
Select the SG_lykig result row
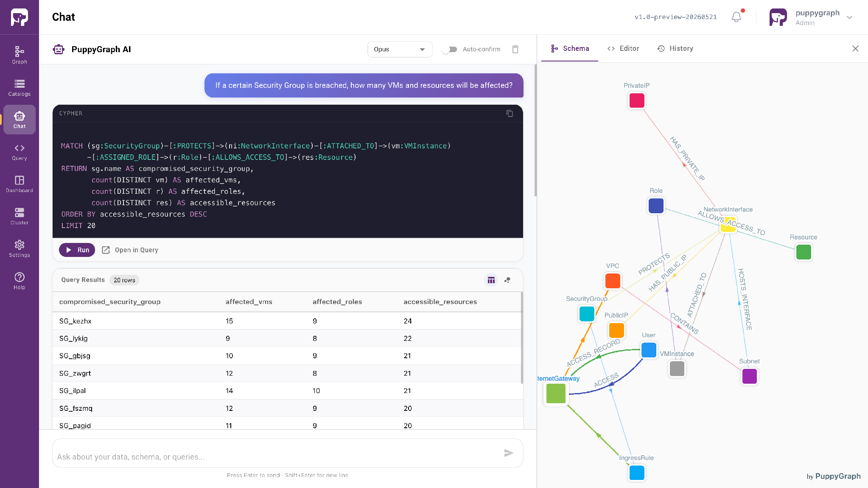click(x=287, y=338)
